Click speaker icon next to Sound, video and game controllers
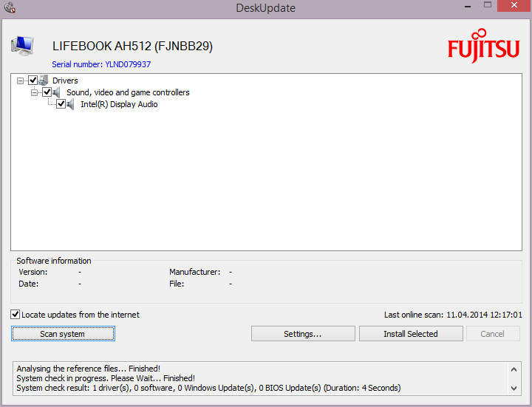Screen dimensions: 532x407 pos(57,92)
